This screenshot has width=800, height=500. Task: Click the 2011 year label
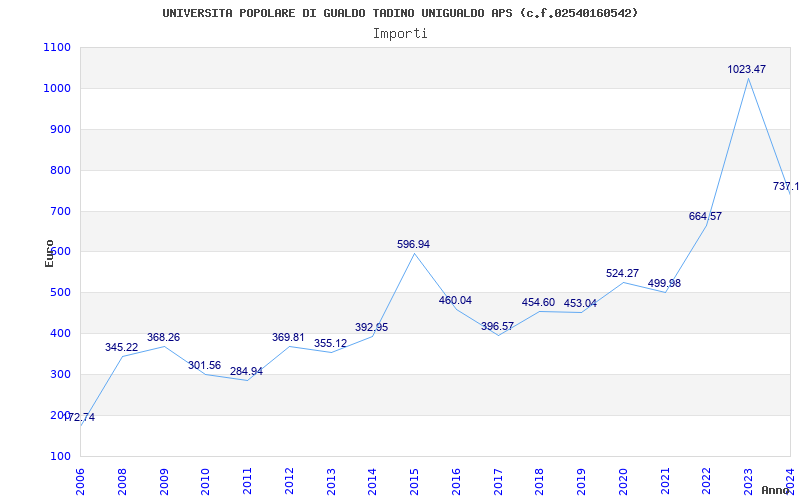[x=247, y=482]
